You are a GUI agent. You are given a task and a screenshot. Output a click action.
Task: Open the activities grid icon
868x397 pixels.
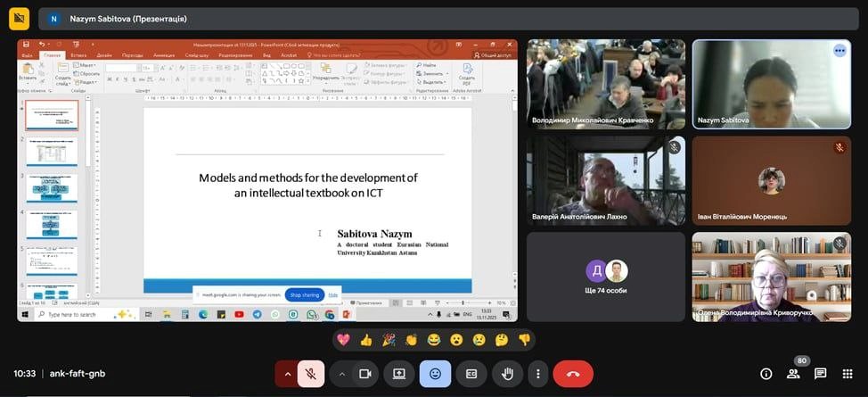coord(848,374)
